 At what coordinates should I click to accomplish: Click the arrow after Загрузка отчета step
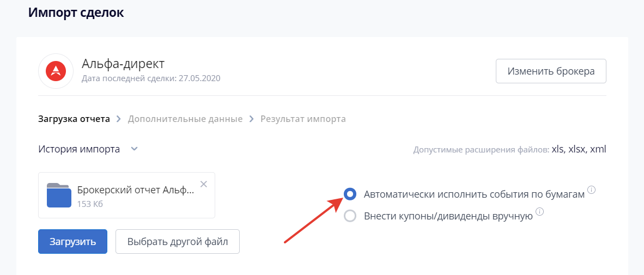click(119, 119)
